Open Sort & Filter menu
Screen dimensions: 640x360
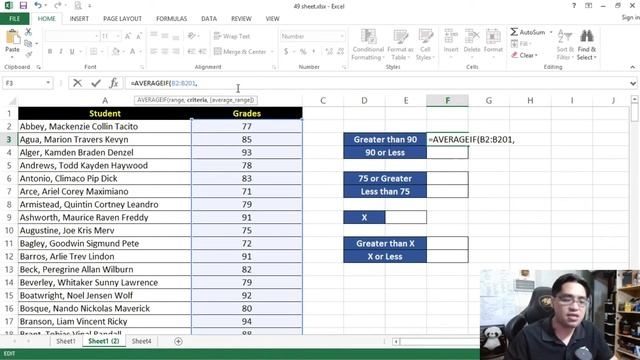tap(565, 45)
